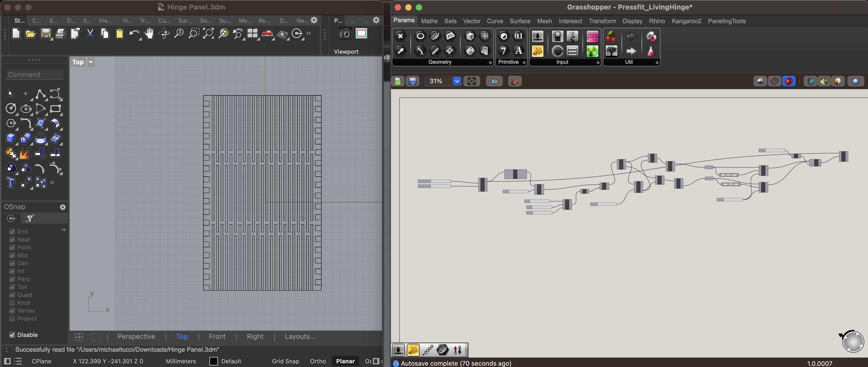Toggle Grid Snap in status bar
Screen dimensions: 868x367
point(285,361)
